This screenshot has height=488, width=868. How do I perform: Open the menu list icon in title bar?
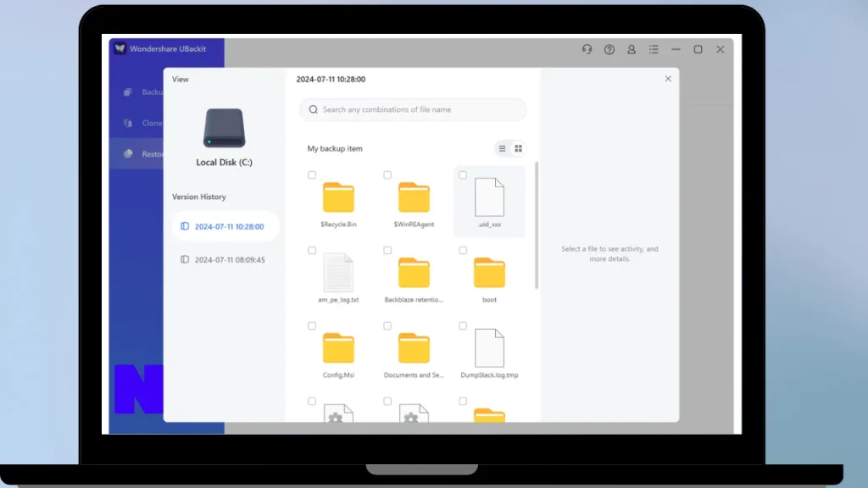click(654, 49)
